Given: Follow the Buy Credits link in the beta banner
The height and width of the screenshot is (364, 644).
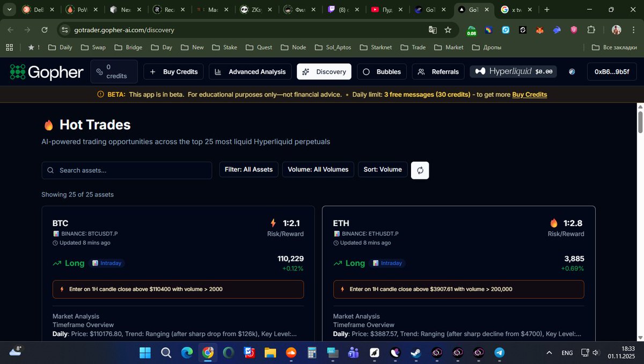Looking at the screenshot, I should point(530,94).
